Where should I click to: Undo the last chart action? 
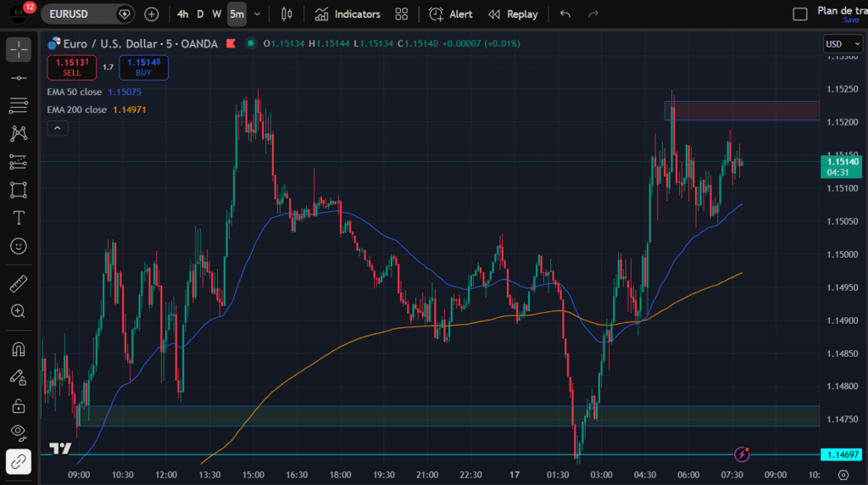coord(565,14)
